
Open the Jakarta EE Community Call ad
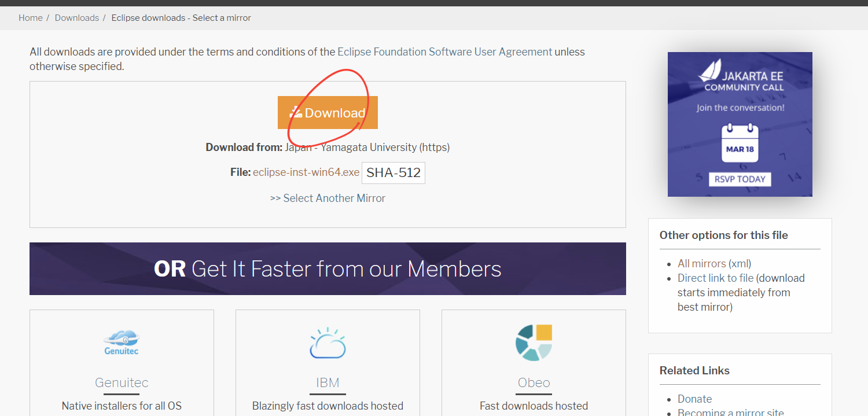point(740,124)
